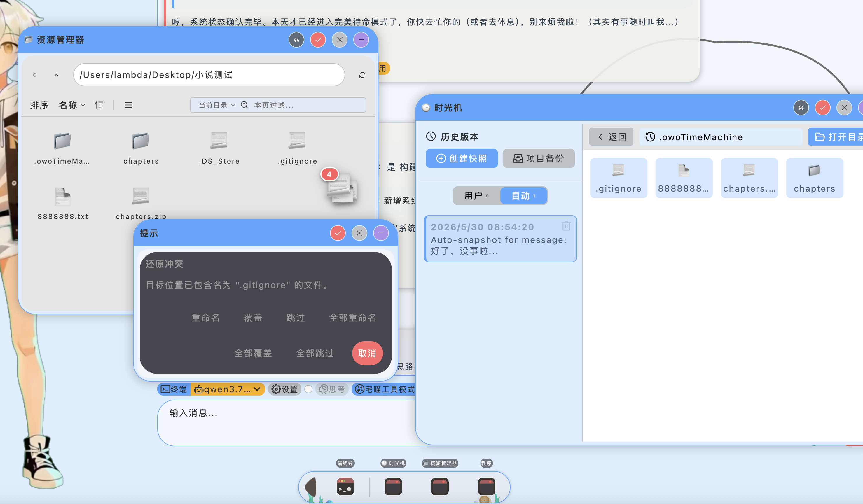Select the chapters.zip file
Viewport: 863px width, 504px height.
click(141, 204)
